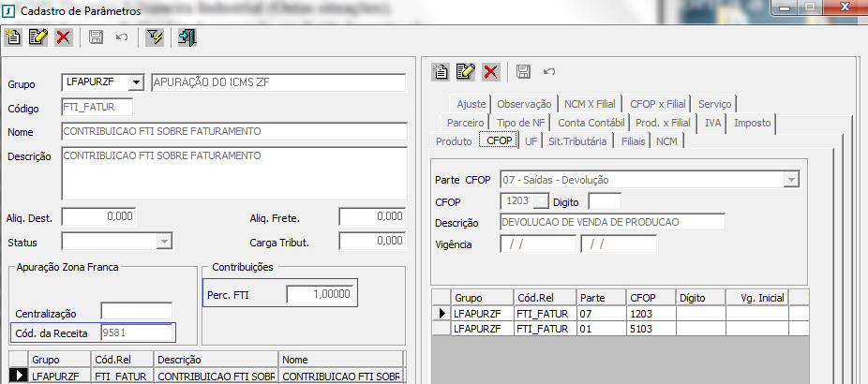Click the first Vigência date field

pos(538,244)
